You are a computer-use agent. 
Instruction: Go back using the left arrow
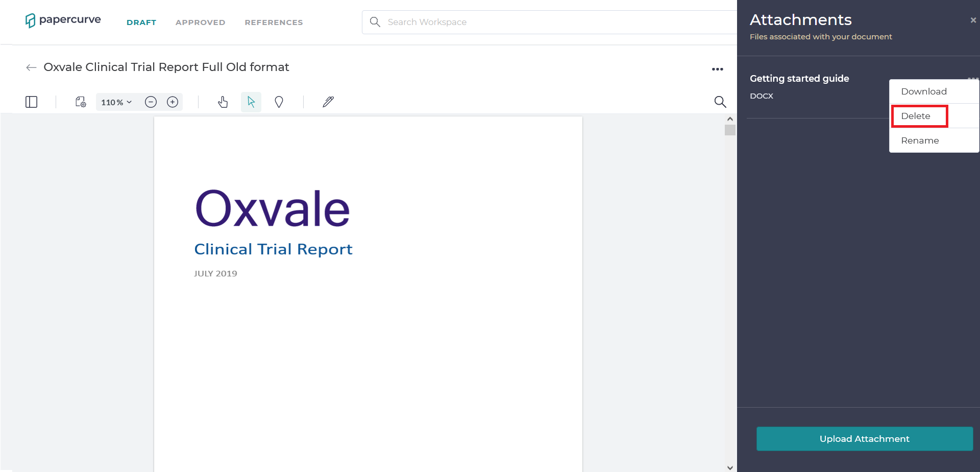click(31, 67)
